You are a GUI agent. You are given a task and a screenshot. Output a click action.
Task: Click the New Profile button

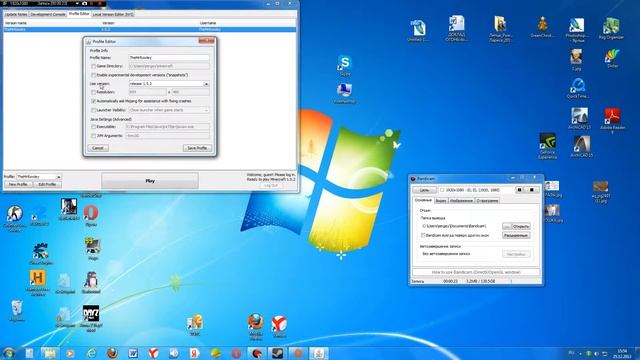(x=18, y=184)
